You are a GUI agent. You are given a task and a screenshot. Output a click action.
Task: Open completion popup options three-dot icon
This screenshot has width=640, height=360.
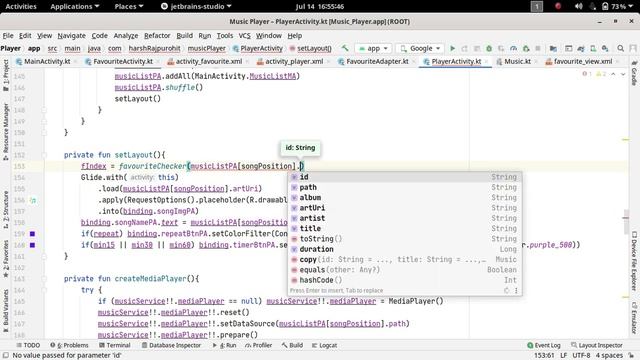[516, 291]
